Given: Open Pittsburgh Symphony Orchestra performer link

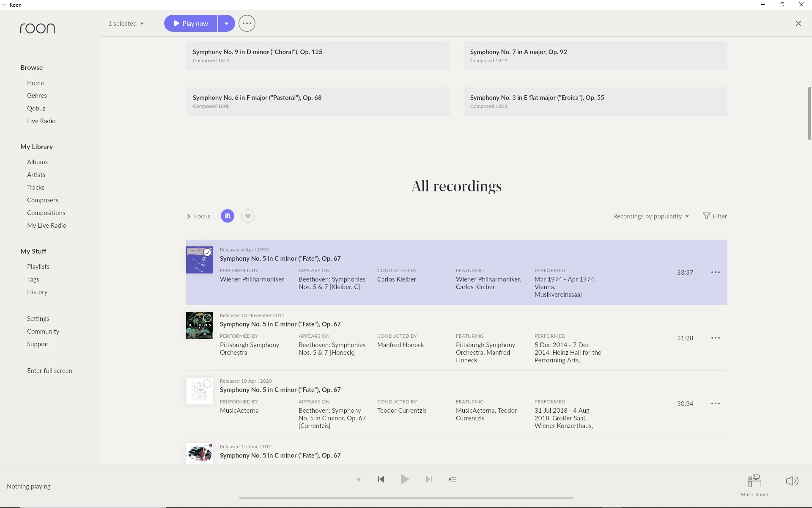Looking at the screenshot, I should [x=250, y=349].
